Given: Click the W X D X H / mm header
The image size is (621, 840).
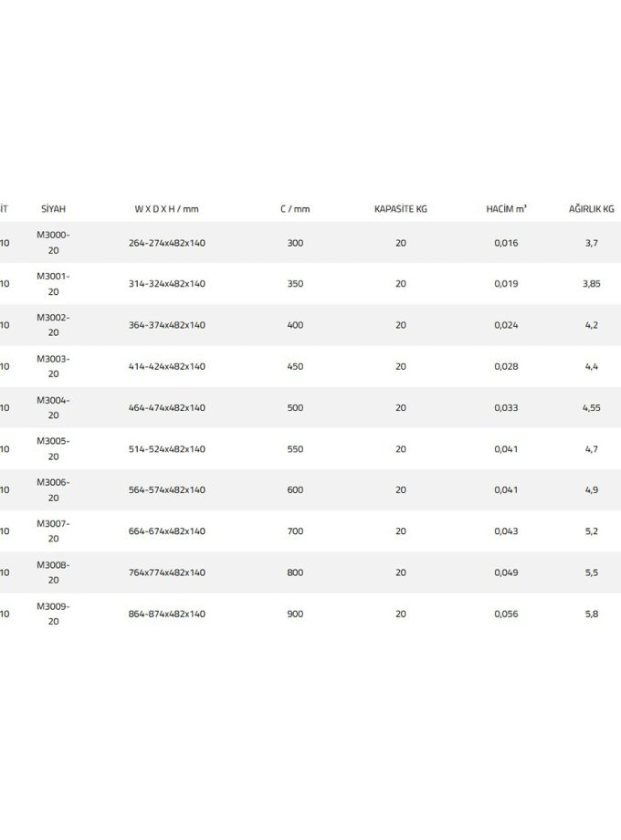Looking at the screenshot, I should [166, 209].
